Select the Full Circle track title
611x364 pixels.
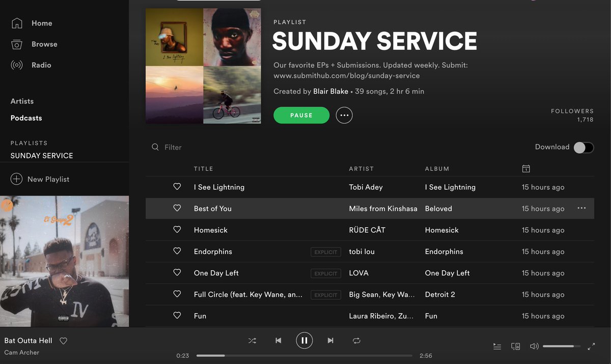point(248,294)
